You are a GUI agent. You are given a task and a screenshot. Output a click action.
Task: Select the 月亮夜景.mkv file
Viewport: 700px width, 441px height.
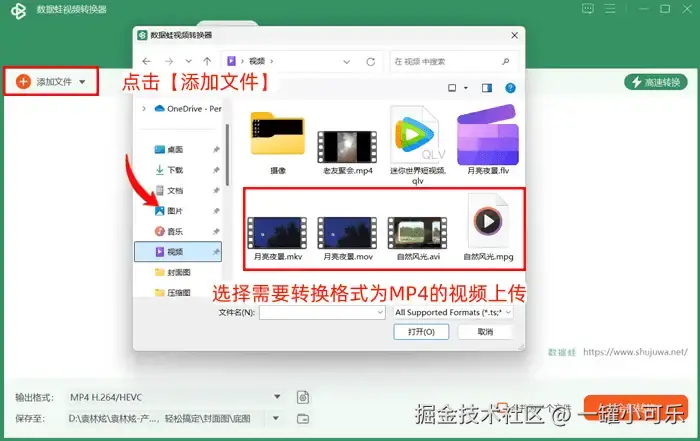278,239
